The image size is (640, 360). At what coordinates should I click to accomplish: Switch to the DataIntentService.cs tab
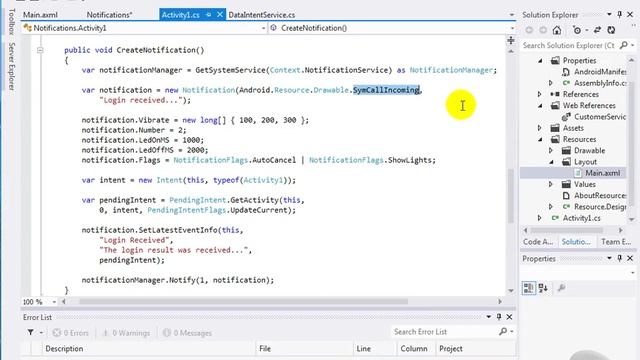tap(262, 15)
